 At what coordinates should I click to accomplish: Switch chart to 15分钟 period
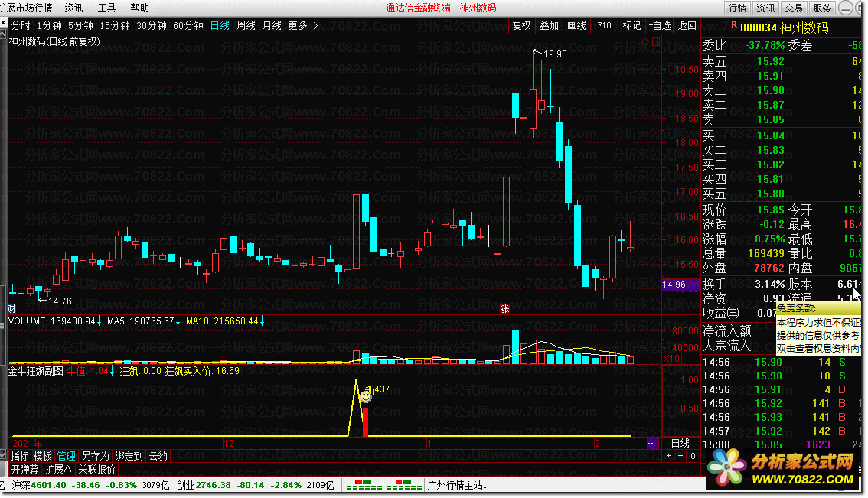pos(115,25)
